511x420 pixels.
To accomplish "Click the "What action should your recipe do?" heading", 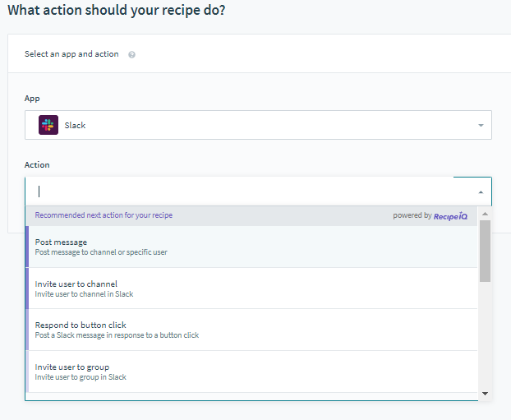I will point(117,10).
